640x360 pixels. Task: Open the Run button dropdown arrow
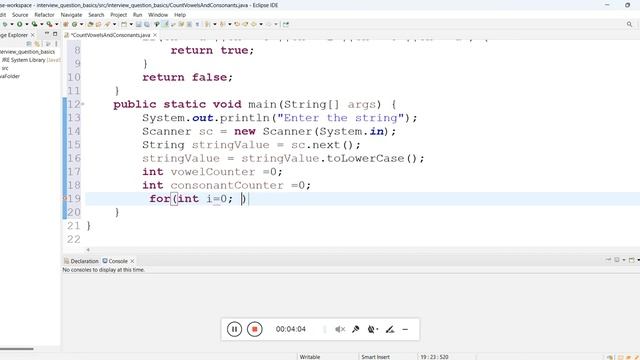(27, 24)
